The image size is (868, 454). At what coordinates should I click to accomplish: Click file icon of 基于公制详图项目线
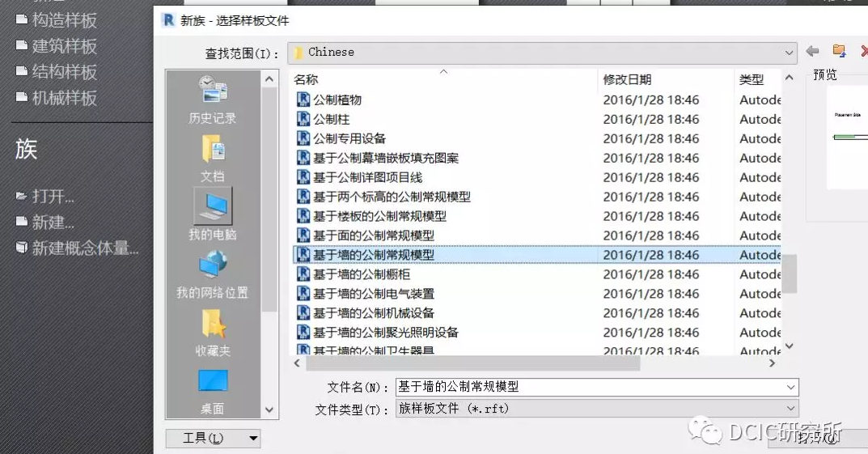[x=303, y=177]
